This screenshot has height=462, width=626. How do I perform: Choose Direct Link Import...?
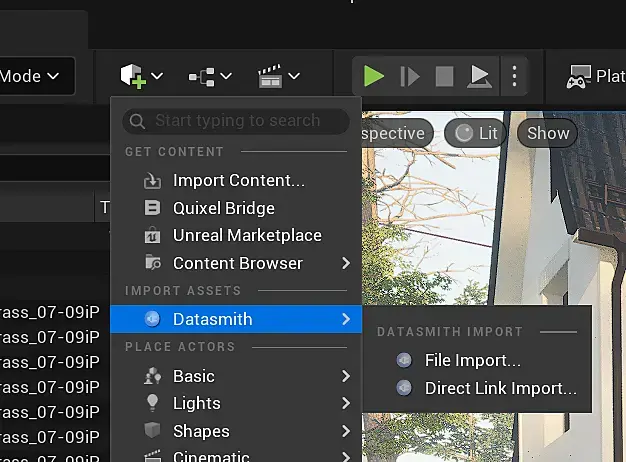coord(477,388)
